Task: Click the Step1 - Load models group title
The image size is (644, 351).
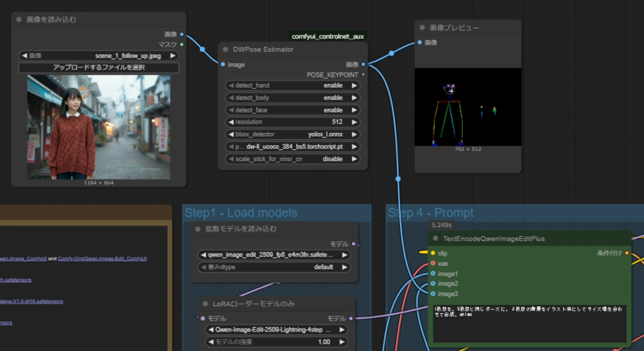Action: 241,213
